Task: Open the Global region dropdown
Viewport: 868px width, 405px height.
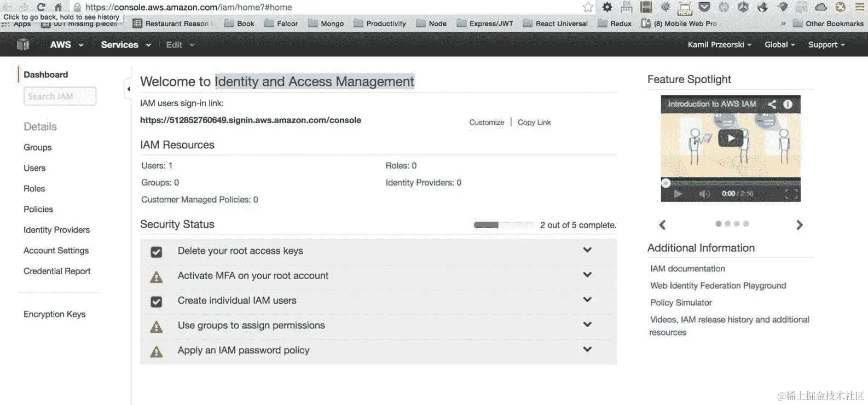Action: [x=779, y=45]
